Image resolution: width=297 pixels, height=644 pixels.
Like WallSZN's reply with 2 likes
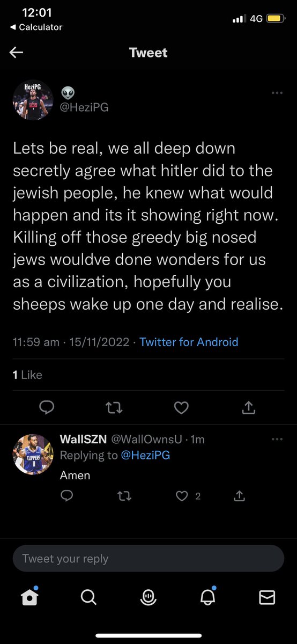click(x=182, y=496)
